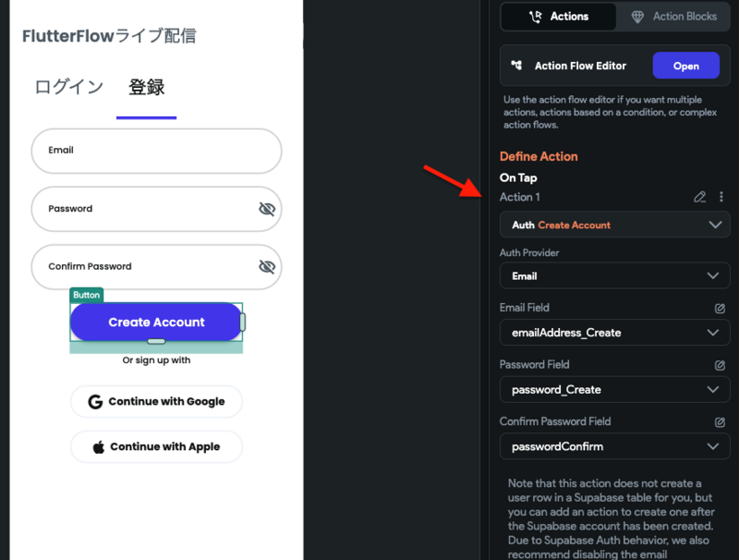Click the Auth Provider label
Image resolution: width=739 pixels, height=560 pixels.
pyautogui.click(x=529, y=252)
